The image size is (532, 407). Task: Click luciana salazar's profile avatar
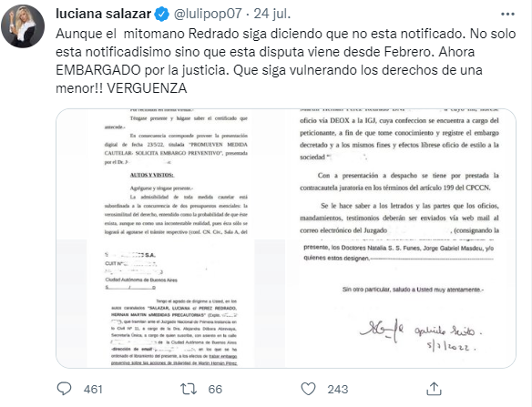click(x=23, y=26)
